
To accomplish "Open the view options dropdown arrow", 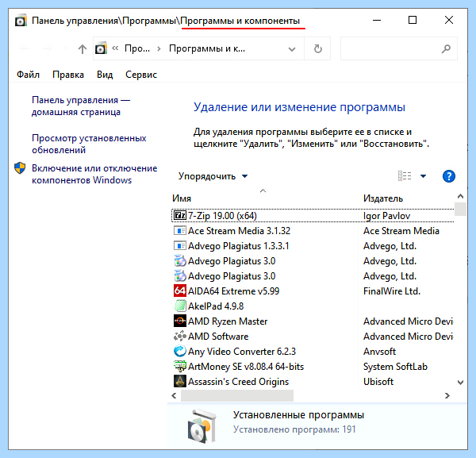I will [x=423, y=176].
